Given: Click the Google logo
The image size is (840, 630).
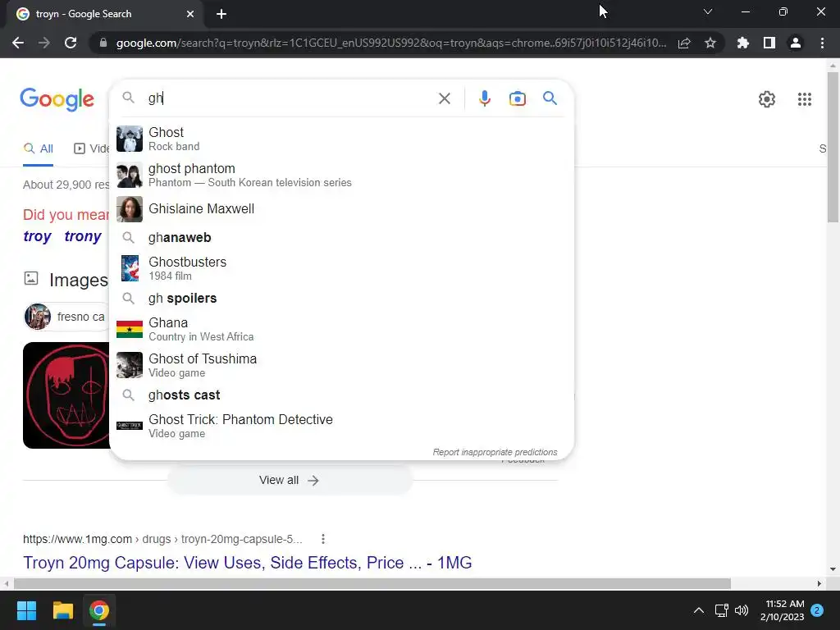Looking at the screenshot, I should (x=57, y=99).
